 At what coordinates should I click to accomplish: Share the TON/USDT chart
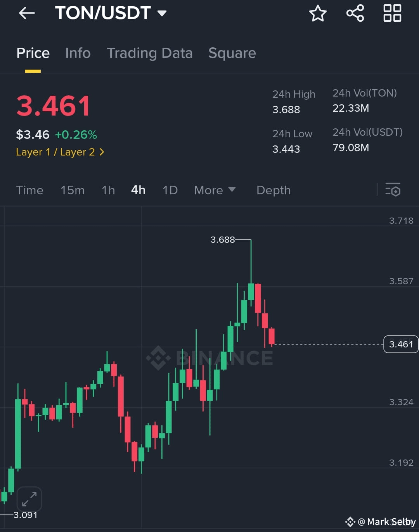click(x=355, y=13)
